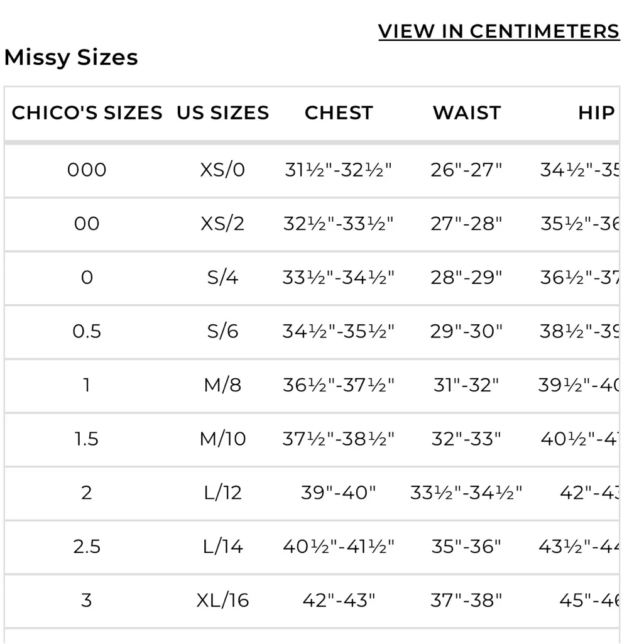The image size is (644, 644).
Task: Click the Missy Sizes heading
Action: [x=71, y=57]
